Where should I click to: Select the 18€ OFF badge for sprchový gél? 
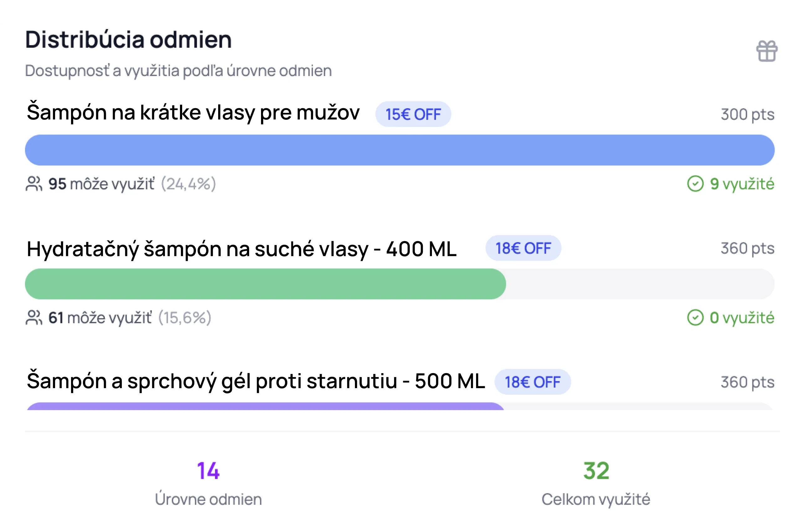click(x=532, y=382)
